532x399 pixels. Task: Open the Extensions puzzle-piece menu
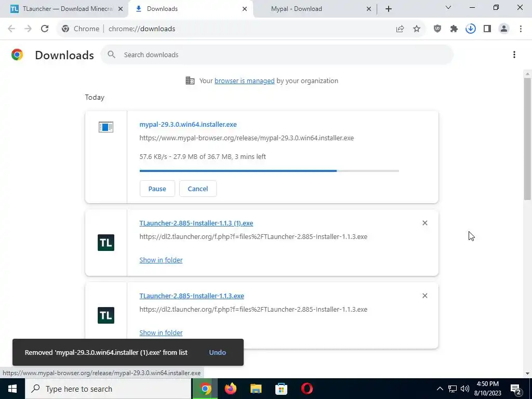pos(454,29)
